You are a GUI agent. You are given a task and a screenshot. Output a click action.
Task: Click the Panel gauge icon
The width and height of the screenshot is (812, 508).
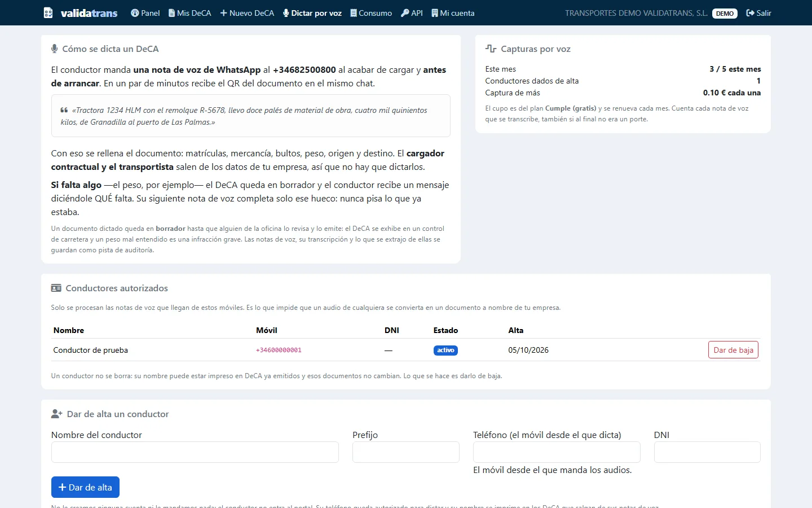135,13
